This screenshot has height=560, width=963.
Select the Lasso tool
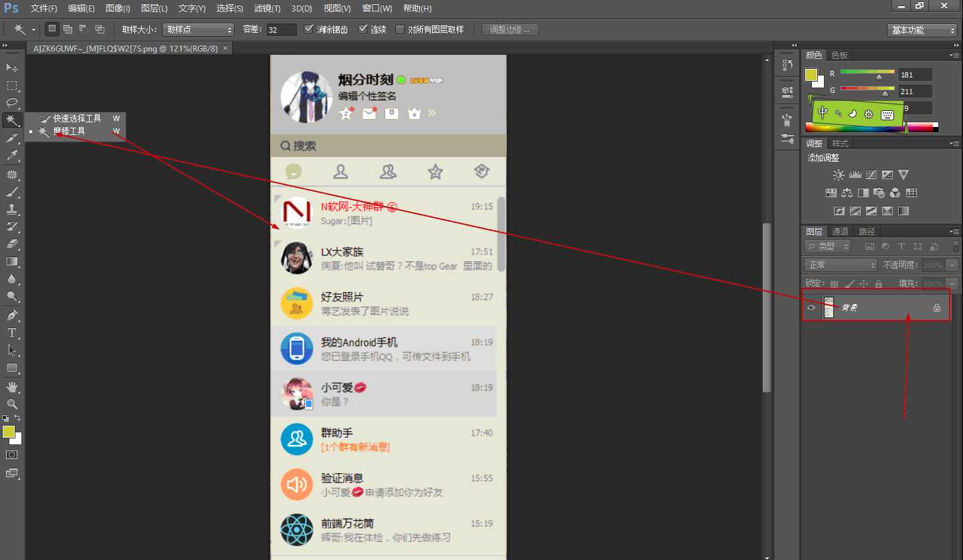(x=12, y=102)
